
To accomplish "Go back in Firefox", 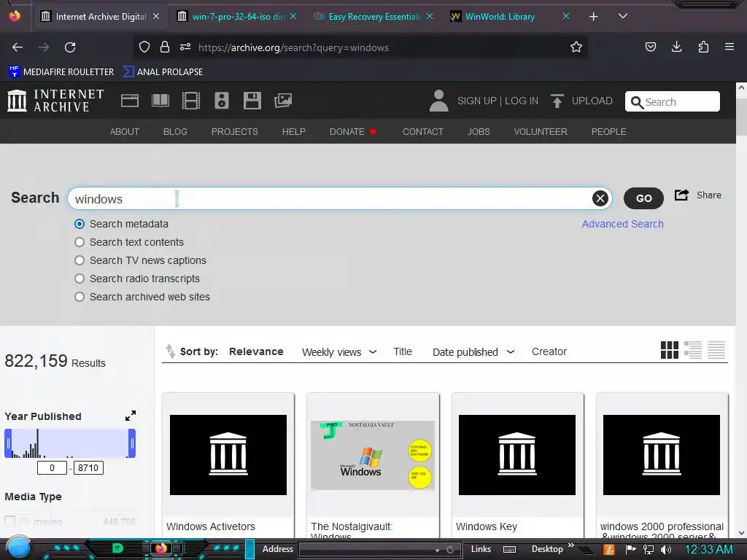I will 18,47.
